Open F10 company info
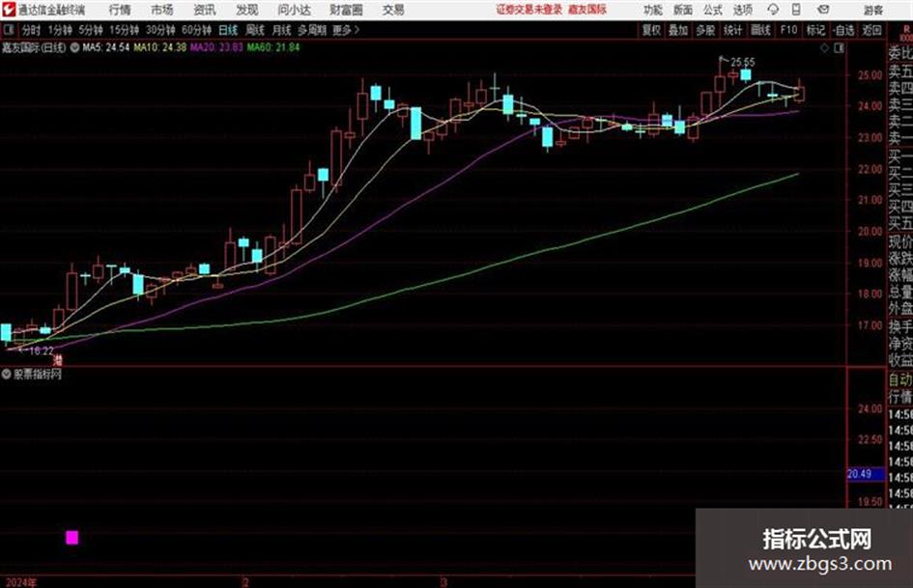The width and height of the screenshot is (913, 588). point(788,30)
